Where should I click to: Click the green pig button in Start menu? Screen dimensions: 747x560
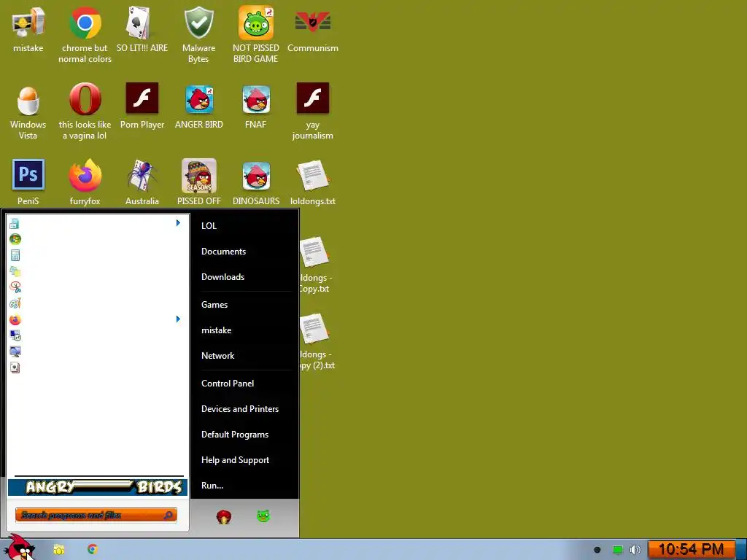[263, 516]
